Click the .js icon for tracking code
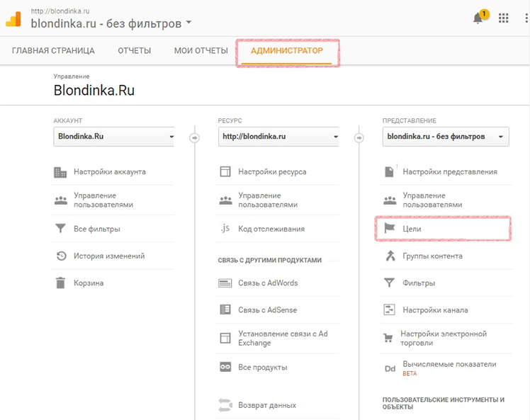 pos(225,229)
